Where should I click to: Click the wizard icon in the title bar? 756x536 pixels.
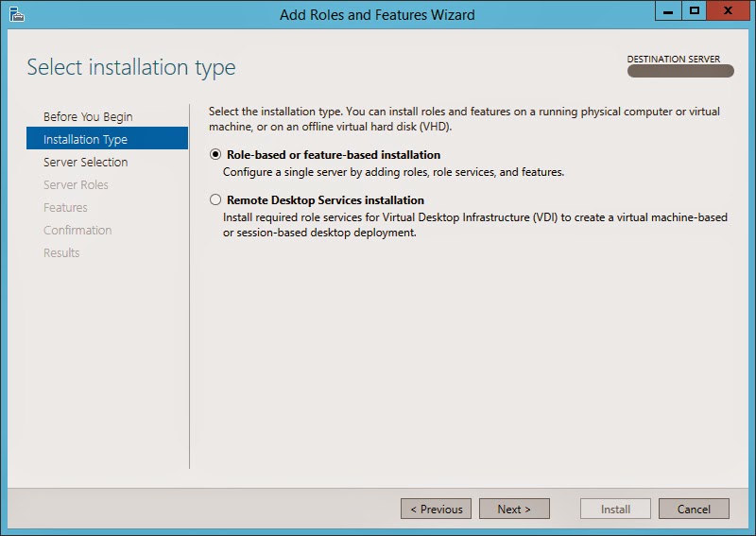[x=17, y=14]
